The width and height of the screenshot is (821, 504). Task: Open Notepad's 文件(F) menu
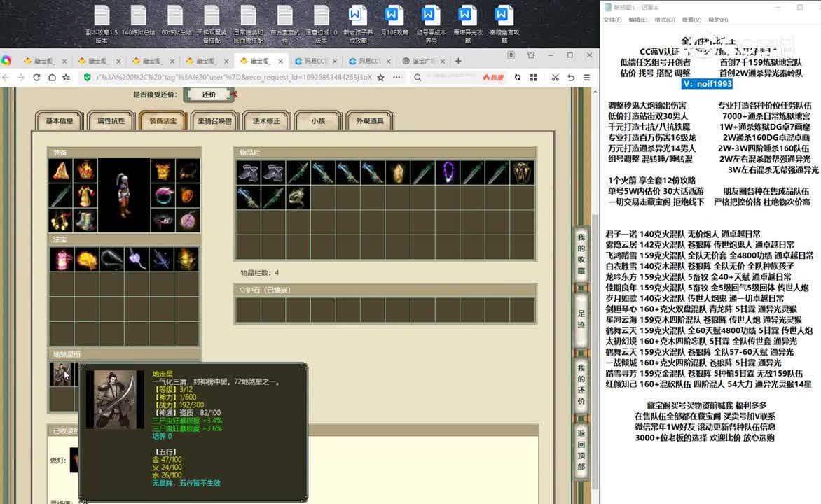(612, 20)
